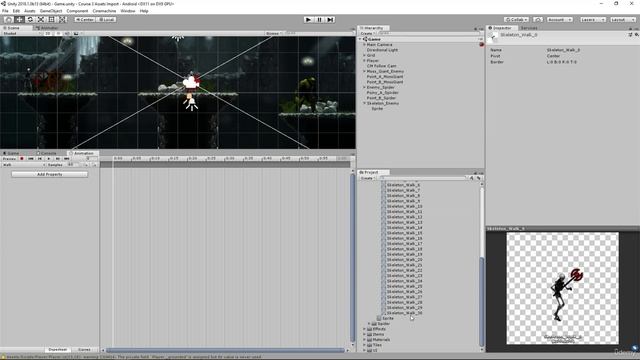Switch to Curves view

tap(84, 349)
